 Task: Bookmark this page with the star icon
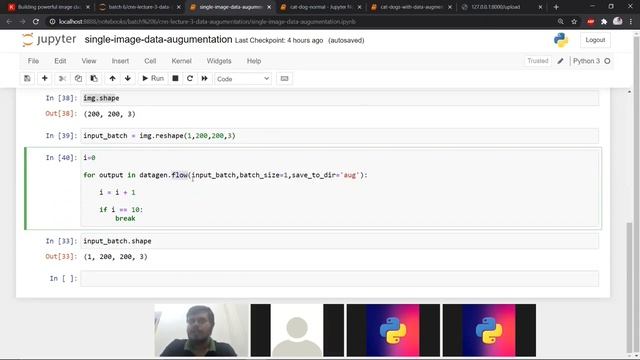(x=574, y=22)
